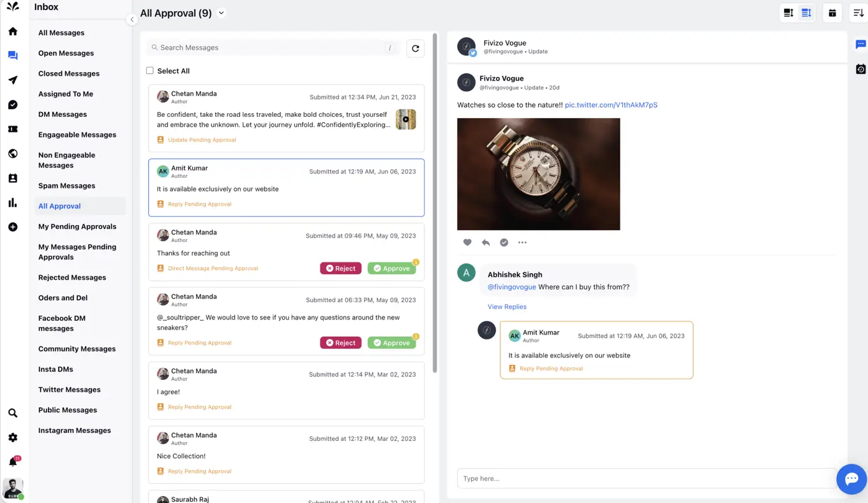Open the Home icon in left rail
The height and width of the screenshot is (503, 868).
12,32
